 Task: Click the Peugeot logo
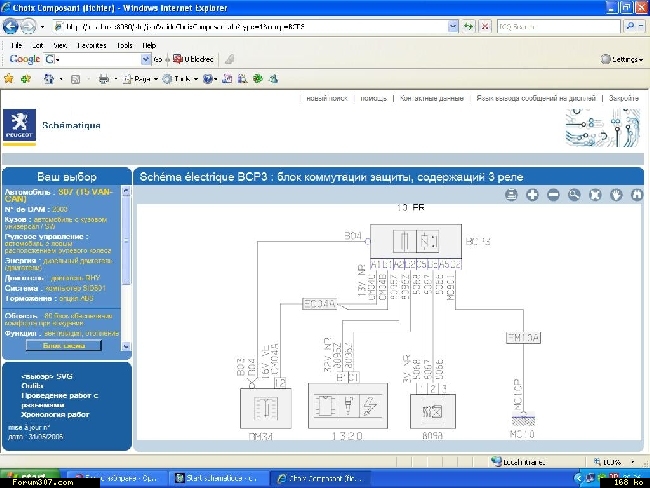[19, 126]
